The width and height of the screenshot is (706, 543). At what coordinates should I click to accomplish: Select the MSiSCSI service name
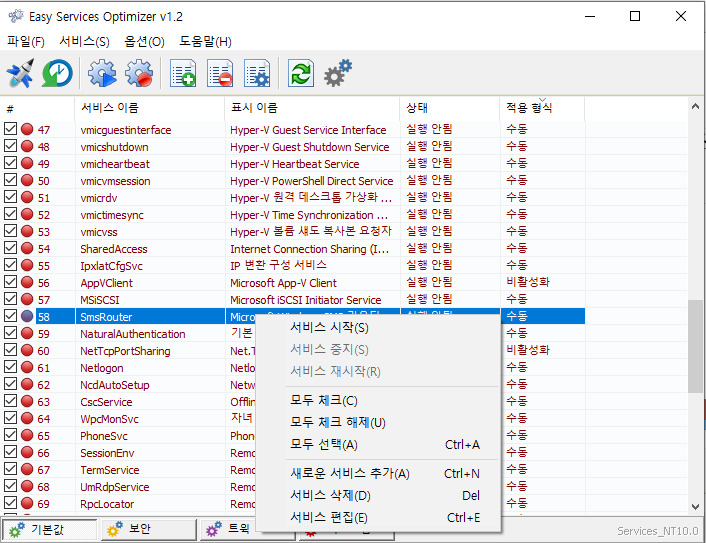100,300
